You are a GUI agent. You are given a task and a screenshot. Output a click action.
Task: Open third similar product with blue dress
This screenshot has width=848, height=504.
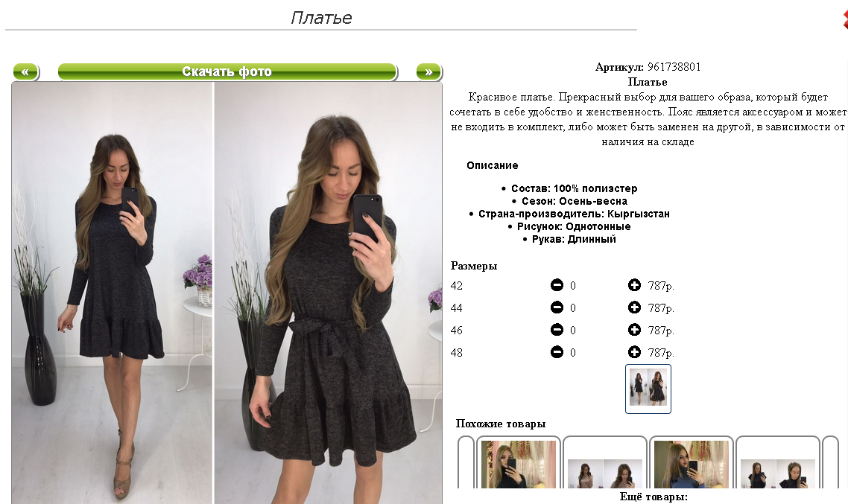692,464
